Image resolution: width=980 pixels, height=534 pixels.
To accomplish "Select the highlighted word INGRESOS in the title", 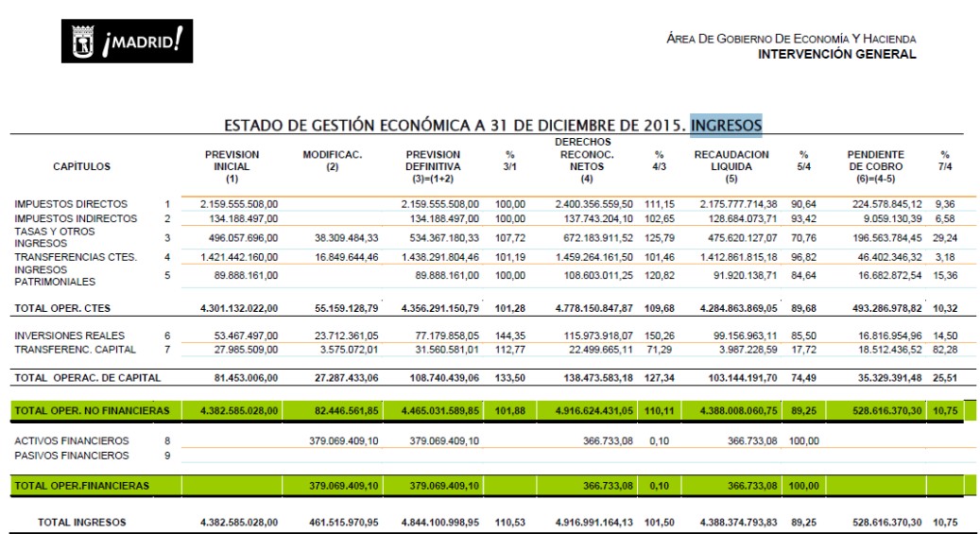I will pyautogui.click(x=726, y=125).
